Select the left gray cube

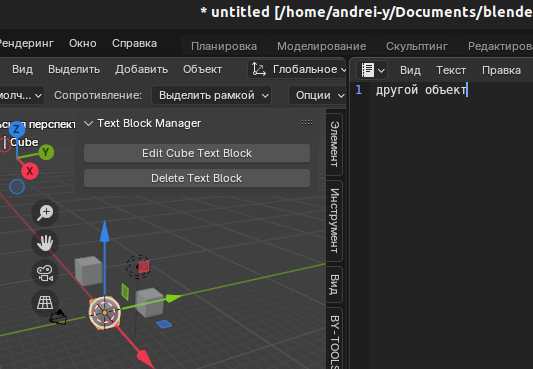point(88,271)
